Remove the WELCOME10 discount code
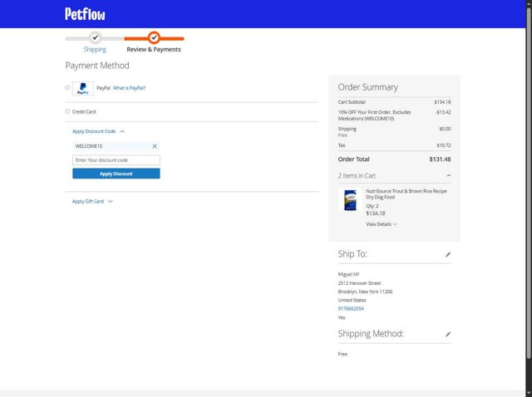This screenshot has width=532, height=397. click(155, 146)
